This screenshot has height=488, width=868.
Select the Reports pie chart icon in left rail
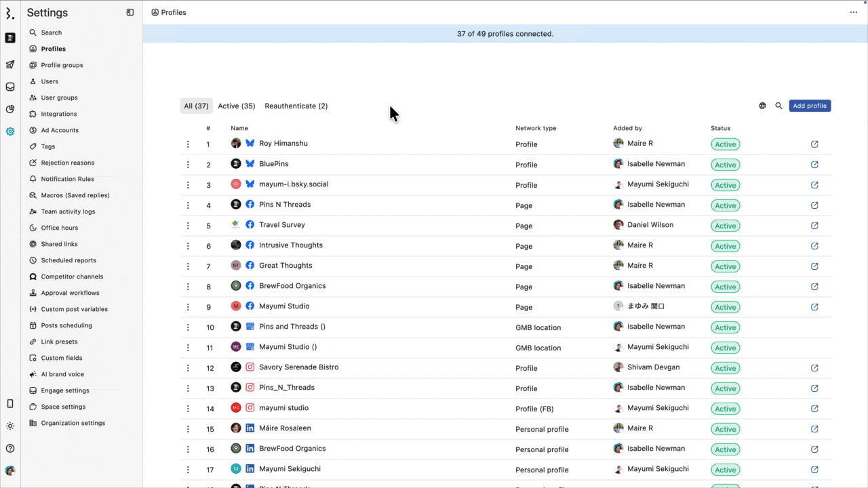(9, 109)
